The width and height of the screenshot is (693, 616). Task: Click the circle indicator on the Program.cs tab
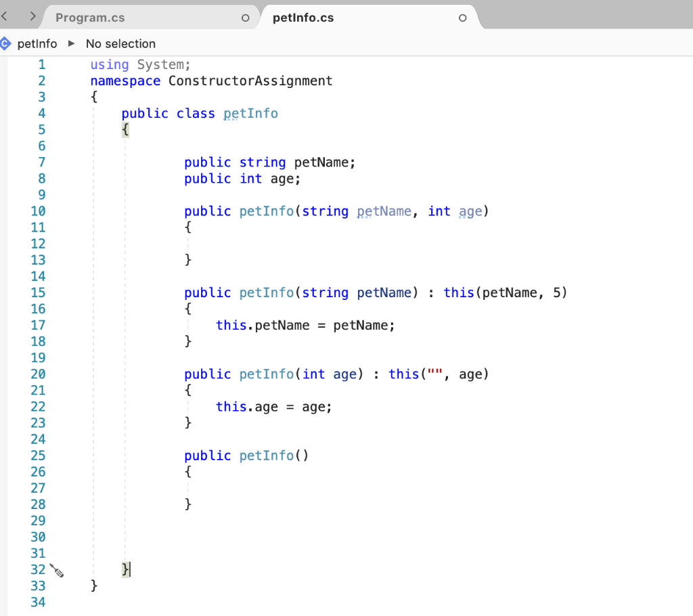244,18
